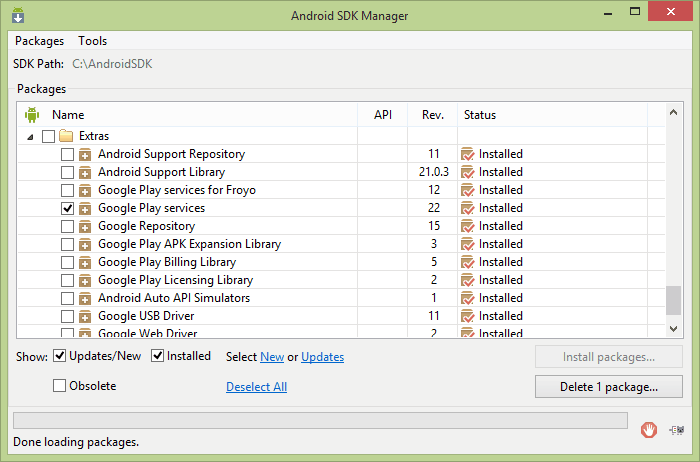700x462 pixels.
Task: Collapse the Extras tree node
Action: click(30, 136)
